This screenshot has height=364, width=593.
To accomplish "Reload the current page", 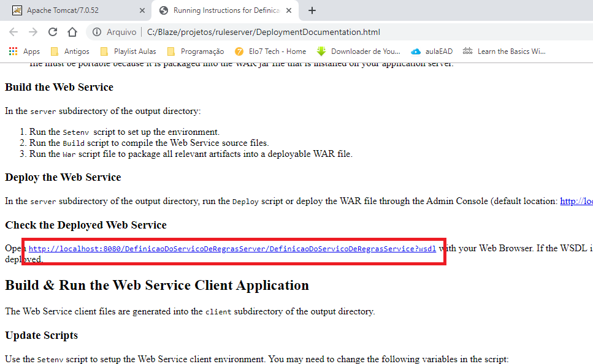I will point(53,32).
